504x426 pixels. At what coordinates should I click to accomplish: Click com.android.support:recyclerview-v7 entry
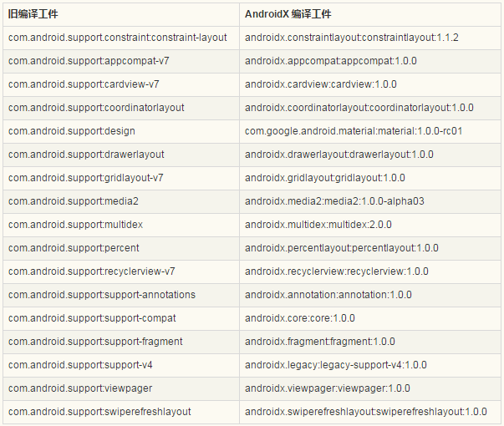[121, 271]
